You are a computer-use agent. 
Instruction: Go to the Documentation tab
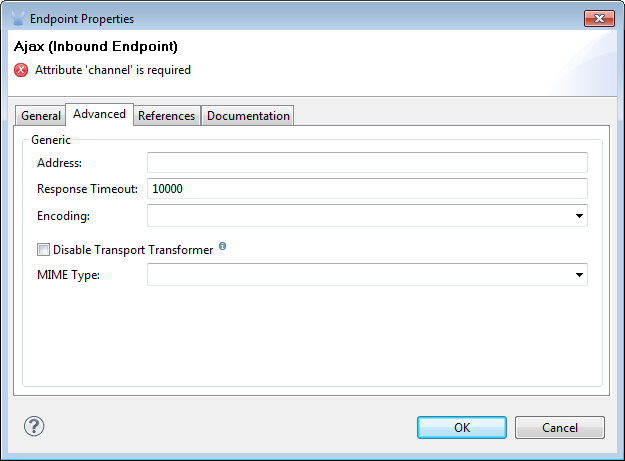(x=248, y=116)
